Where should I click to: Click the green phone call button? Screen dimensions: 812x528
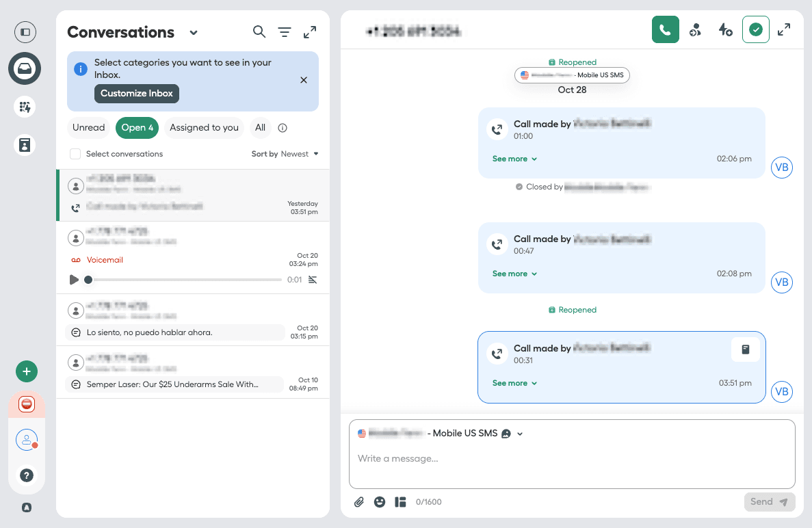665,29
